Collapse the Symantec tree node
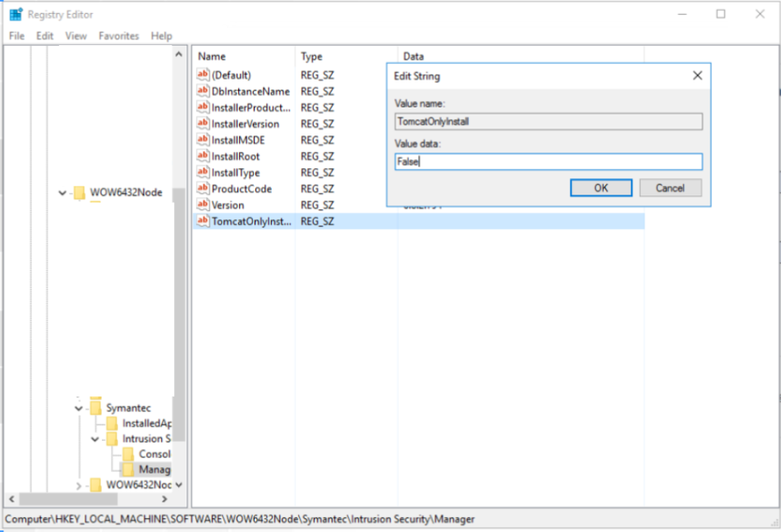Screen dimensions: 781x532 pos(79,409)
